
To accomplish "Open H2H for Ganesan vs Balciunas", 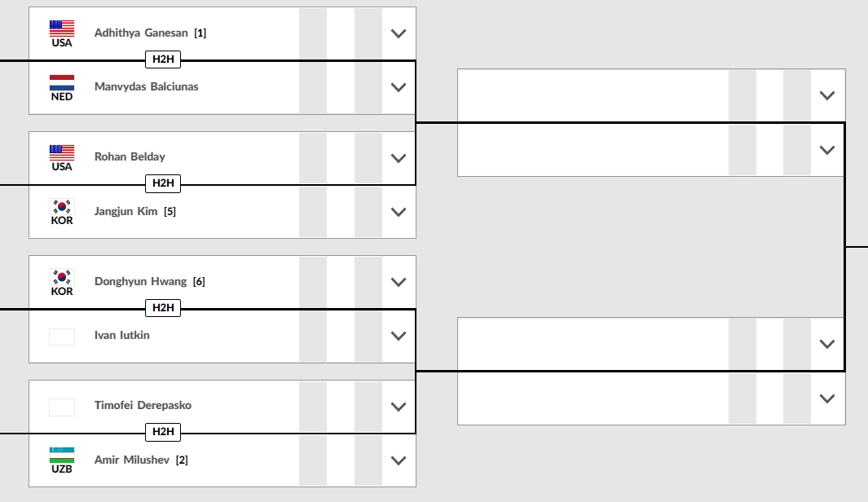I will (x=163, y=59).
